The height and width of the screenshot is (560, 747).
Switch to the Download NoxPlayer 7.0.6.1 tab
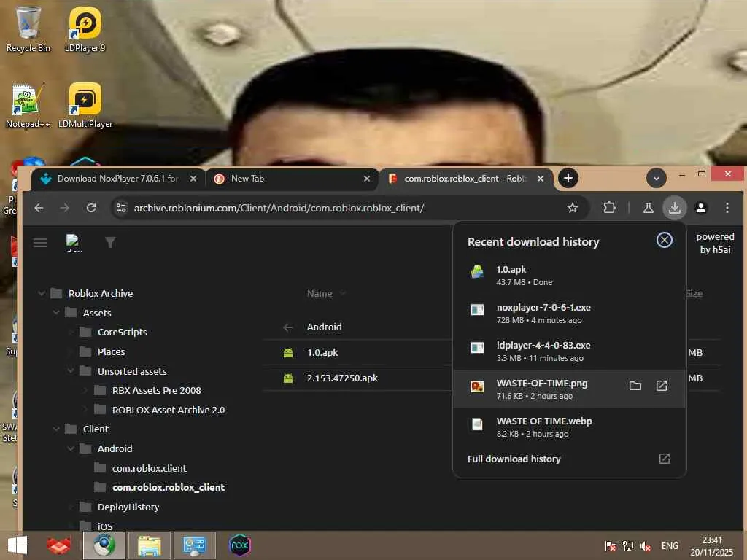[x=117, y=179]
